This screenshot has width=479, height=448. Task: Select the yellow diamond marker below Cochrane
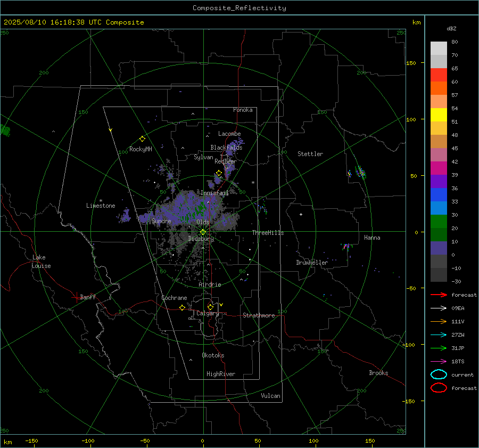[x=182, y=307]
